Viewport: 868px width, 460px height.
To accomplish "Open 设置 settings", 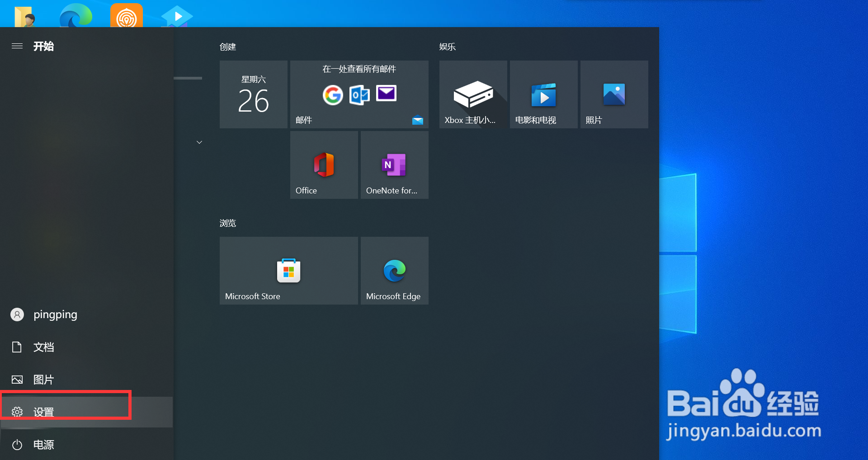I will [x=87, y=412].
